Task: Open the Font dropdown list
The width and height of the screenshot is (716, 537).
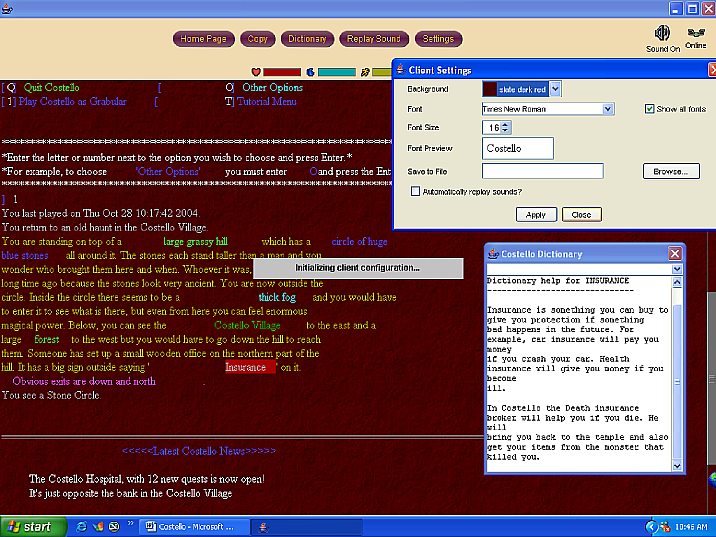Action: click(607, 109)
